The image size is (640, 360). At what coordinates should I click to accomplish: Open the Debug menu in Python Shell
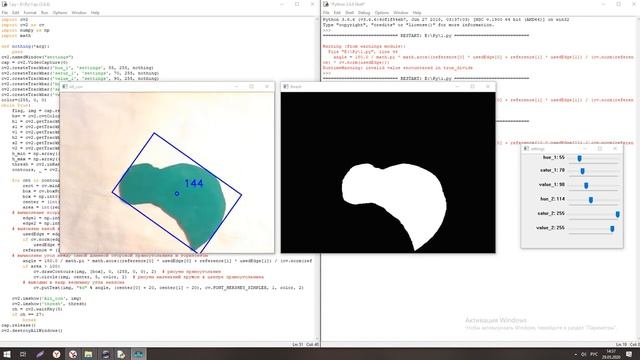coord(364,13)
